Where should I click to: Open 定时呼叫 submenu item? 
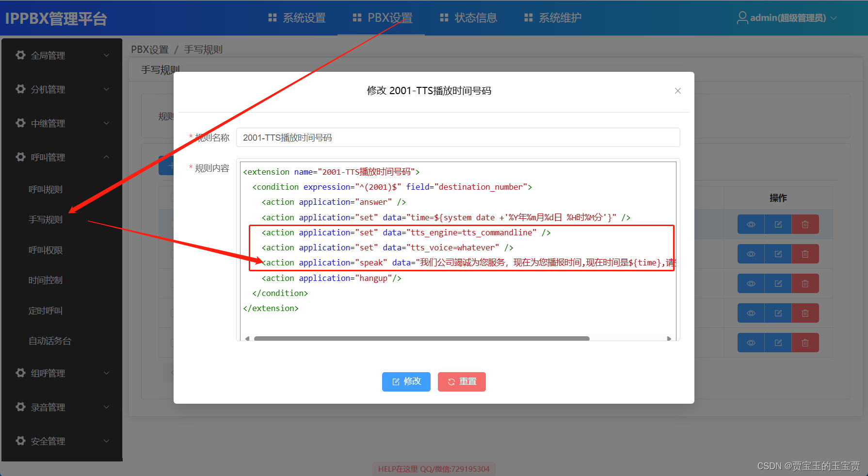pyautogui.click(x=46, y=311)
